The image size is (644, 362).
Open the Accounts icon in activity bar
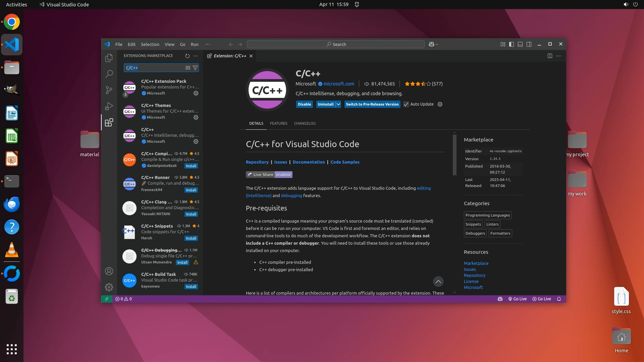109,271
